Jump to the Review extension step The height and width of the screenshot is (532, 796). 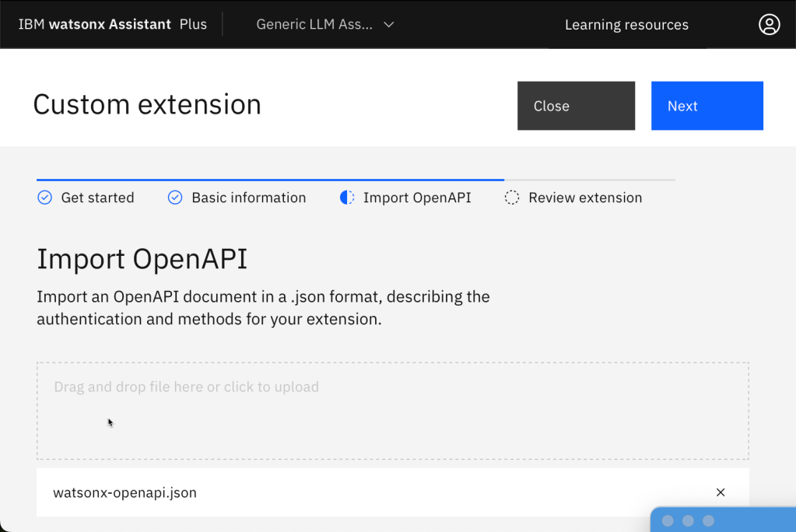(x=585, y=198)
